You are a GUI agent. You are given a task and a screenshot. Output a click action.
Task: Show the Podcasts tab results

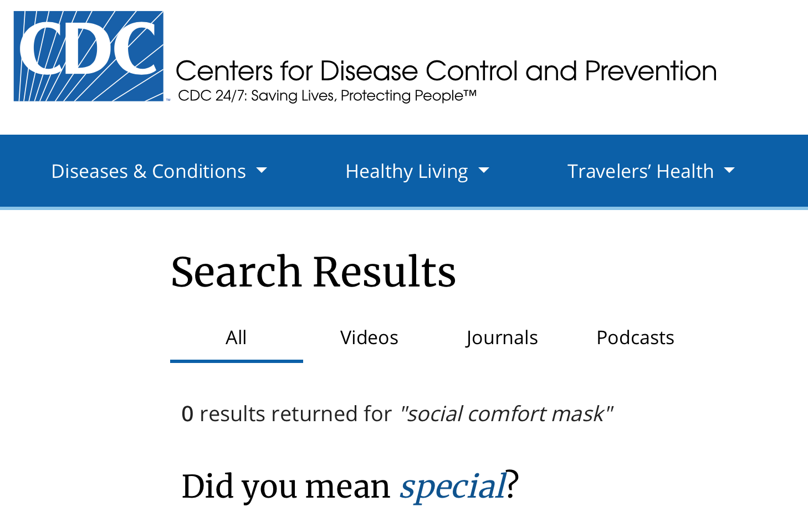click(635, 337)
